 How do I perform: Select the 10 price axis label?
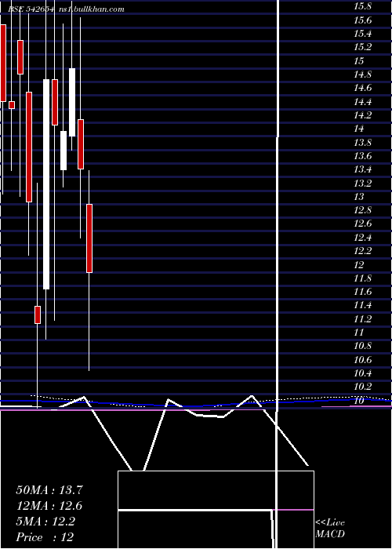[359, 400]
